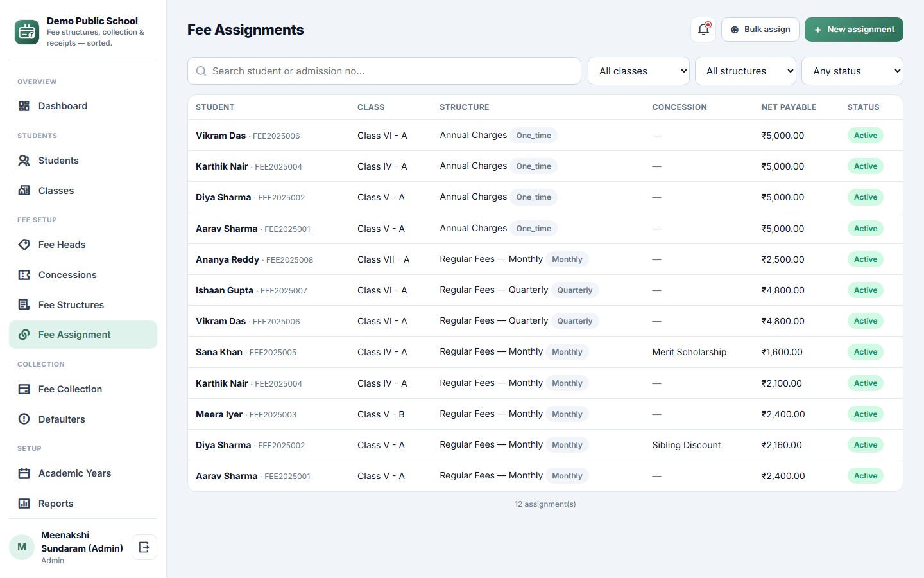Click Meera Iyer's student name
The height and width of the screenshot is (578, 924).
(219, 414)
